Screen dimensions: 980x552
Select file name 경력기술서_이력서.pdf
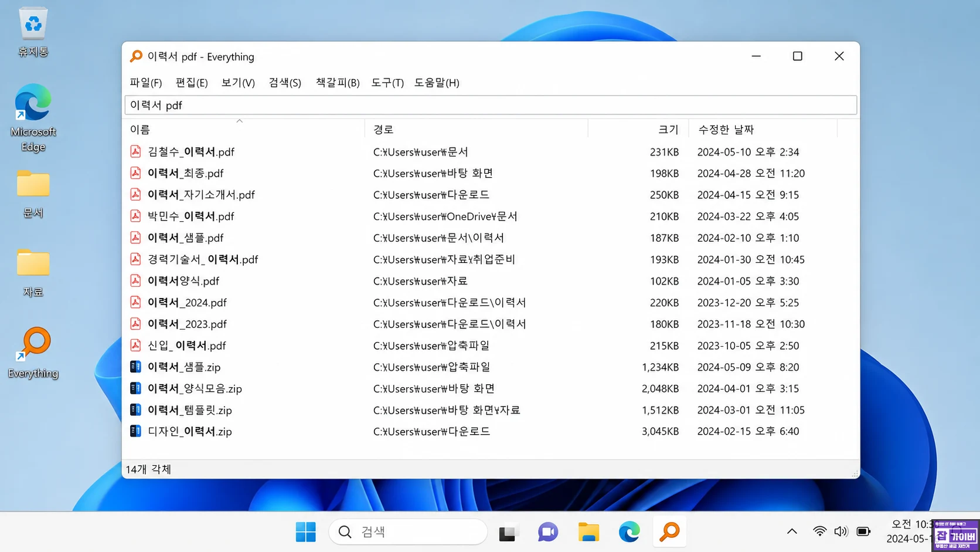(x=203, y=259)
